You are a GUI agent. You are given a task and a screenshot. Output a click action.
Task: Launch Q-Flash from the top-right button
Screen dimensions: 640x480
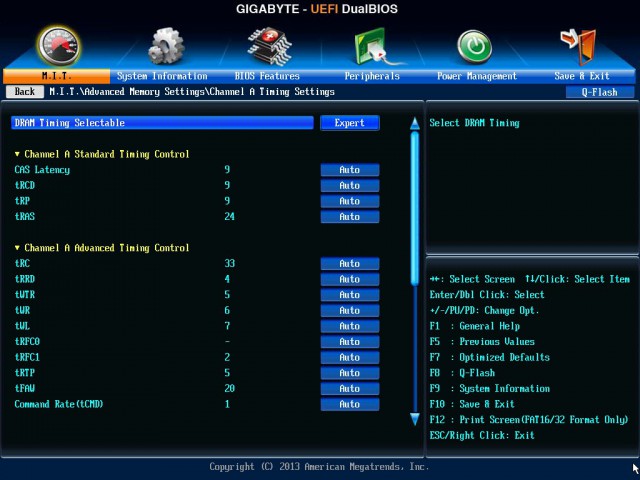coord(600,92)
